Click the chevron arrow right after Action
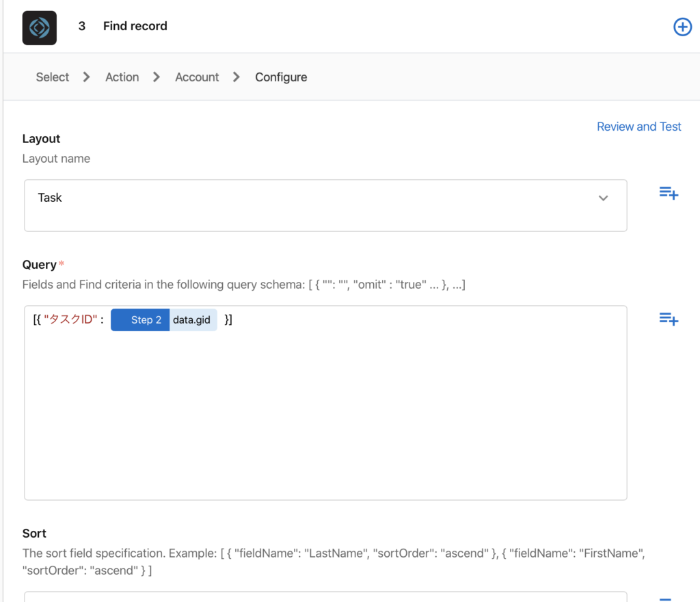This screenshot has width=700, height=602. click(157, 77)
